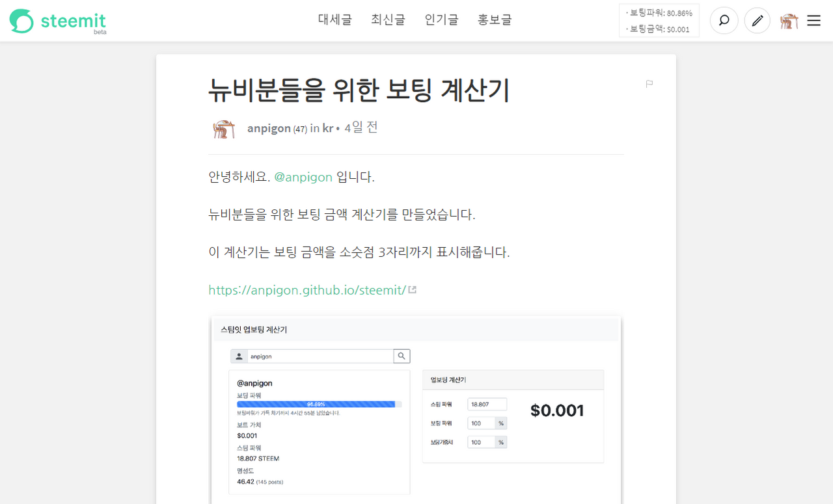Flag this post with flag icon

(649, 84)
